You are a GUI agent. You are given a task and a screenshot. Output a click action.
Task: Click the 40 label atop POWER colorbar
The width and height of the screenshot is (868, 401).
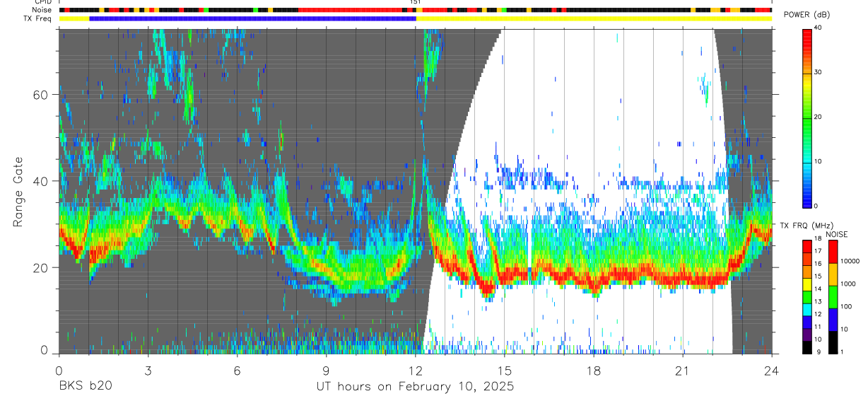tap(819, 28)
